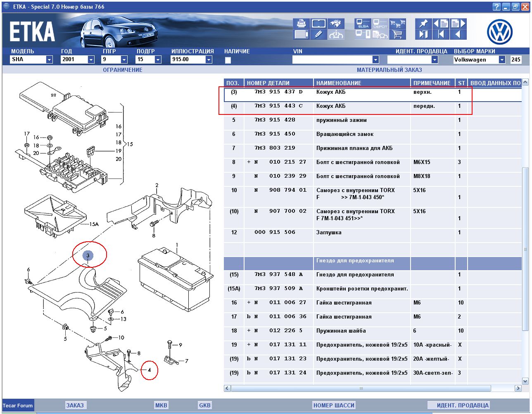Switch to the МАТЕРИАЛЬНЫЙ ЗАКАЗ tab

389,70
